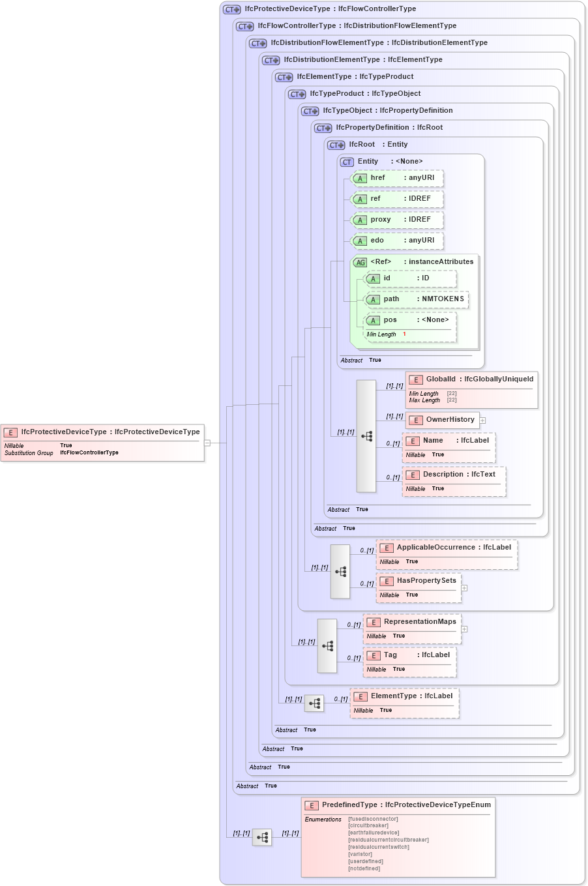
Task: Click the AG icon of the instanceAttributes group
Action: click(x=359, y=261)
